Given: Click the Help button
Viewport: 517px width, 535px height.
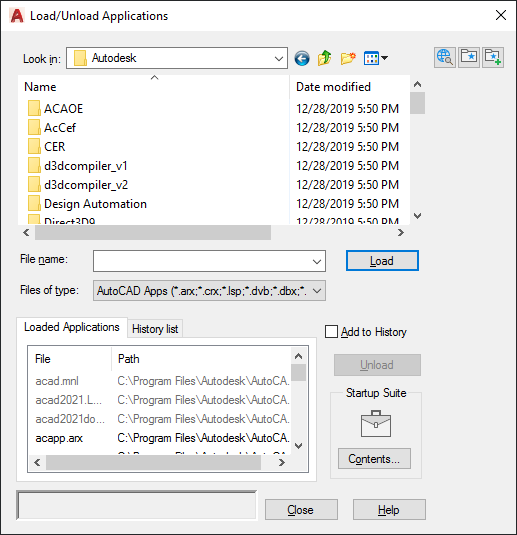Looking at the screenshot, I should pos(389,510).
